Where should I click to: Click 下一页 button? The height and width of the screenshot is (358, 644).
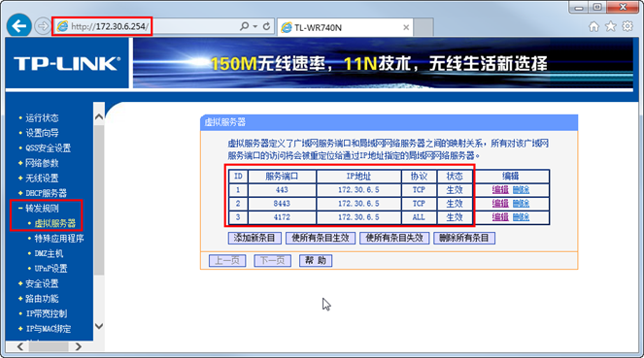point(273,260)
